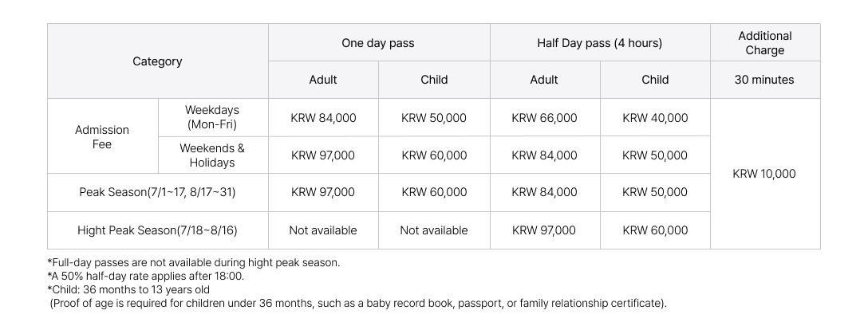868x326 pixels.
Task: Select the Not available cell for adult one-day pass
Action: click(323, 230)
